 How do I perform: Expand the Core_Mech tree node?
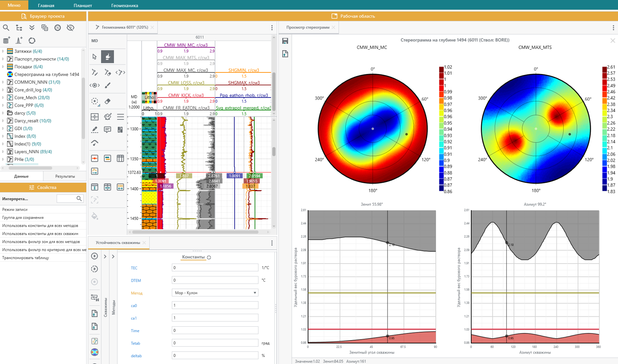pyautogui.click(x=3, y=97)
